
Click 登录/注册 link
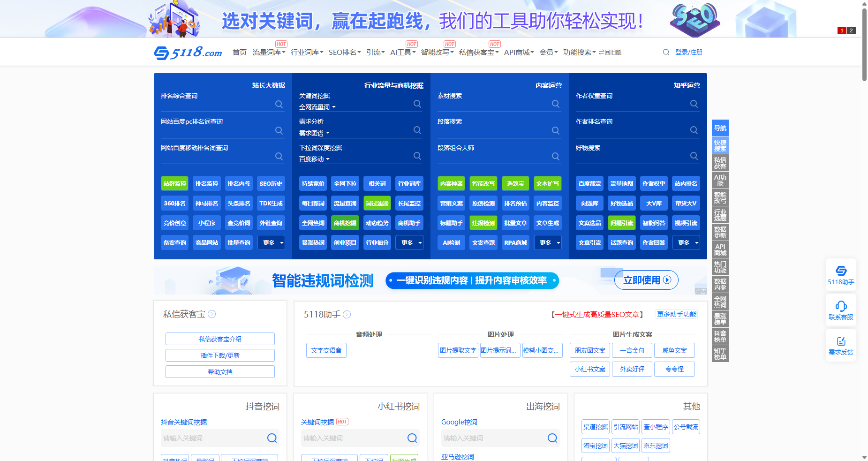[x=689, y=52]
